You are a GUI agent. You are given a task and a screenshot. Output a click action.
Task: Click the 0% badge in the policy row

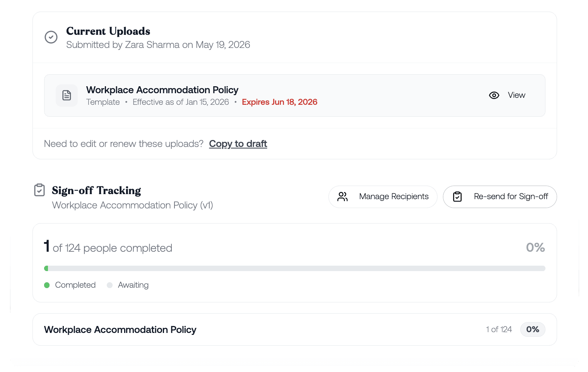(x=533, y=329)
